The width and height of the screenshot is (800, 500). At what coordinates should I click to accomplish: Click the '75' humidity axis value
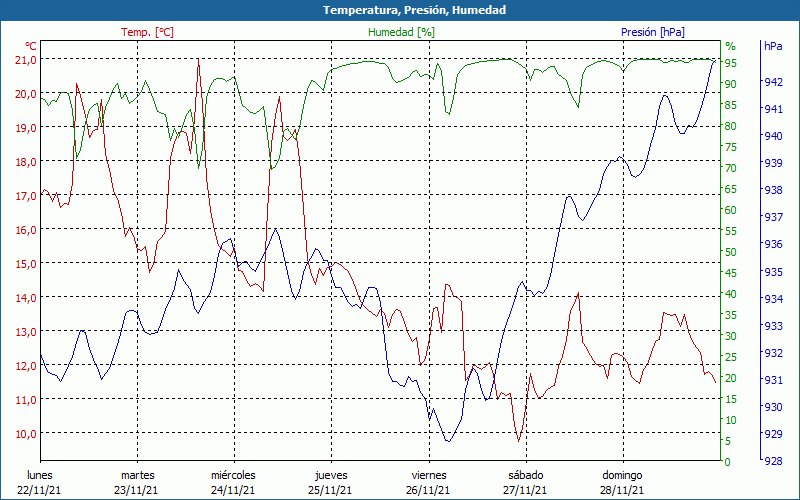coord(730,147)
